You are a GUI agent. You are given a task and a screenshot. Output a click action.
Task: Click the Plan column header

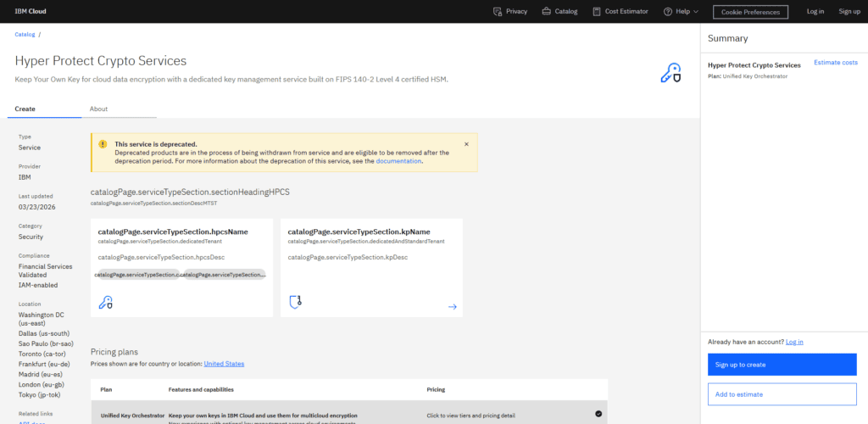pos(106,390)
